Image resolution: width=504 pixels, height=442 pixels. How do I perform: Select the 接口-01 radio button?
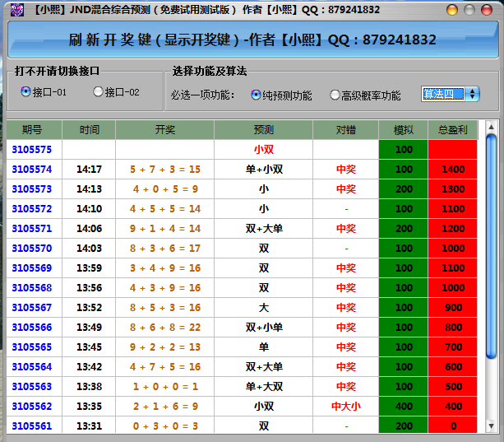click(25, 91)
